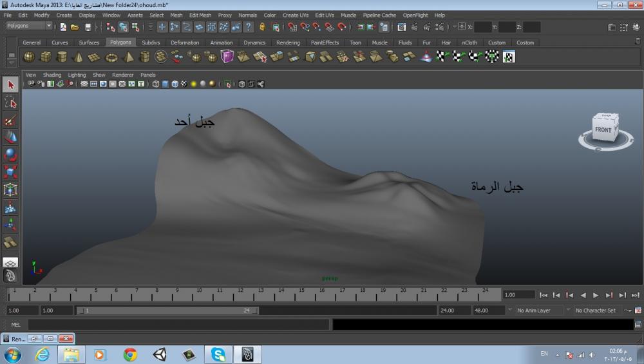Click the polygon cone shelf icon
Viewport: 644px width, 364px height.
78,57
